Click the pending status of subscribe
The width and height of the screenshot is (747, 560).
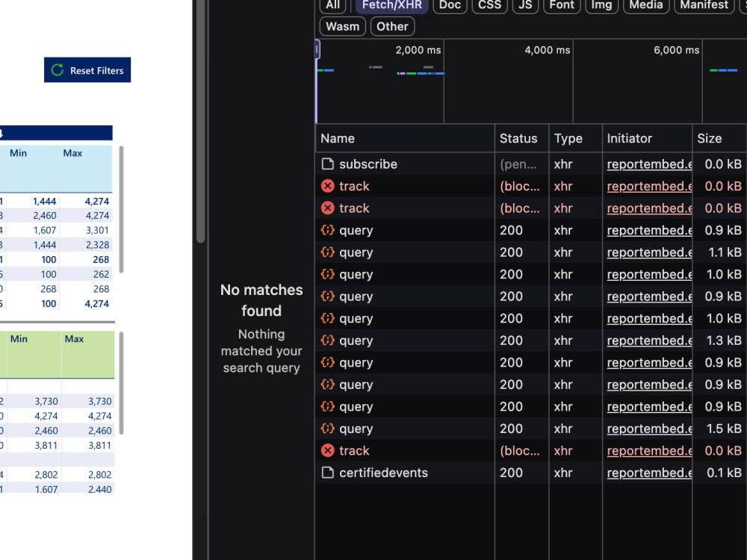[518, 164]
